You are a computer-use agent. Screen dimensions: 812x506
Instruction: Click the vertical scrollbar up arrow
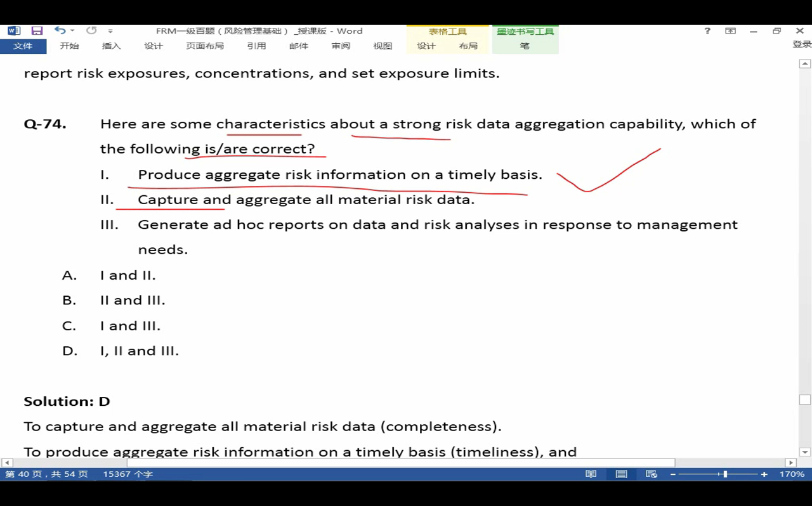tap(805, 64)
